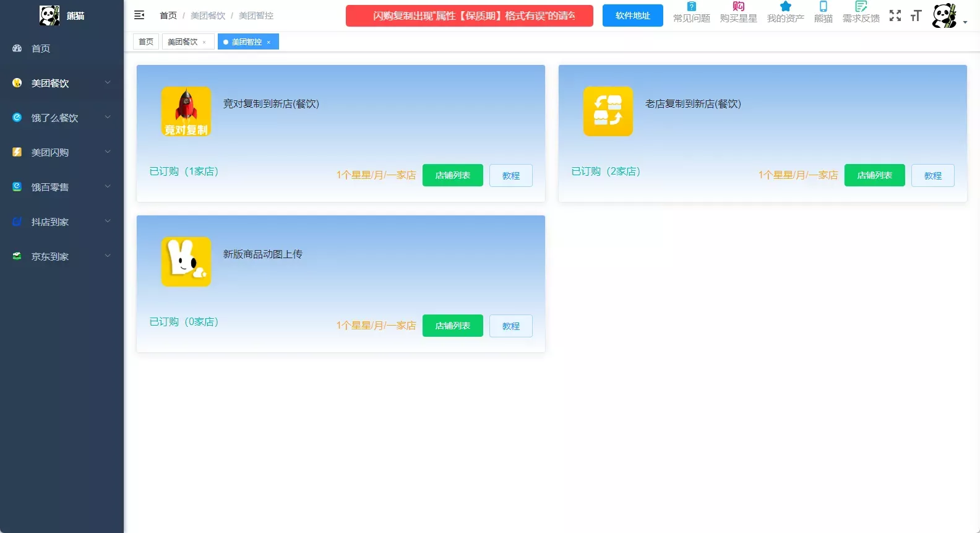Screen dimensions: 980x533
Task: Click the 首页 dashboard icon in sidebar
Action: click(x=17, y=48)
